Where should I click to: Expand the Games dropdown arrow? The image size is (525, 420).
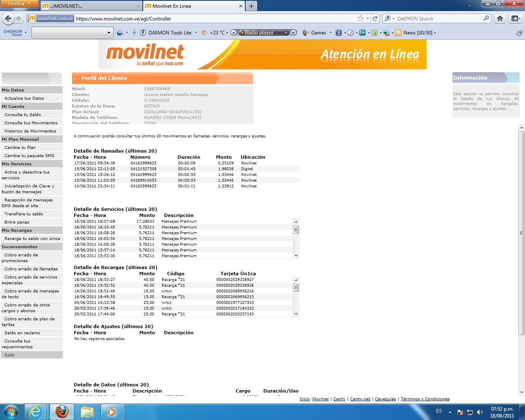point(331,33)
